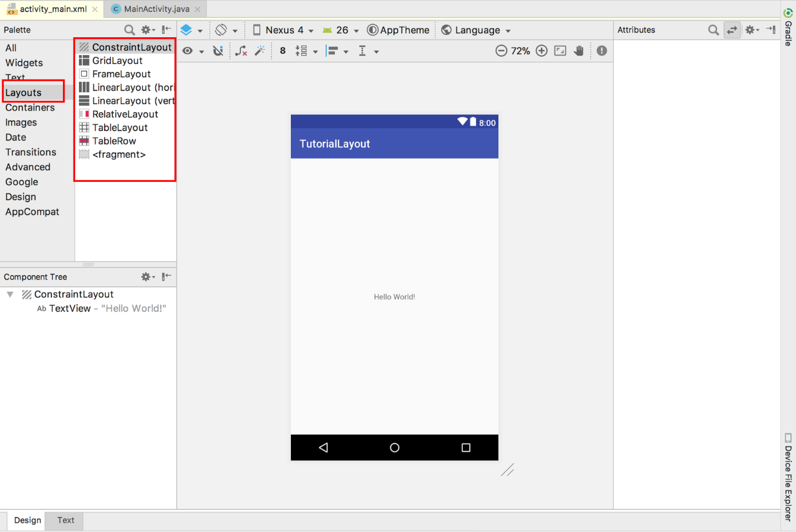796x532 pixels.
Task: Open the Gradle panel on the right
Action: tap(788, 22)
